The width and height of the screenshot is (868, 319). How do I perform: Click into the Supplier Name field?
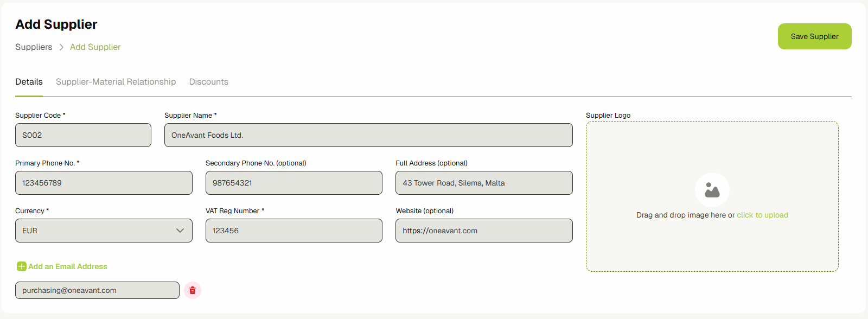coord(368,135)
